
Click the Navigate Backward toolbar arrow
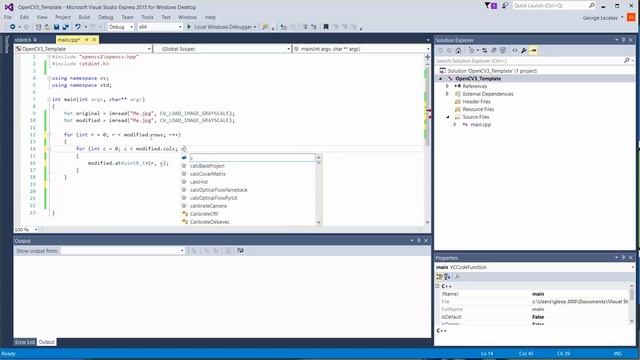[x=13, y=27]
